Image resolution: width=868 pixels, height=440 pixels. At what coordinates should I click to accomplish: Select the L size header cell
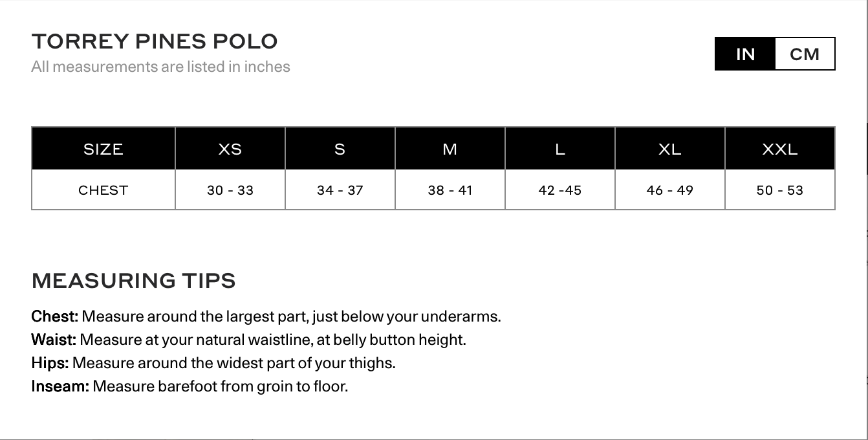pos(560,149)
